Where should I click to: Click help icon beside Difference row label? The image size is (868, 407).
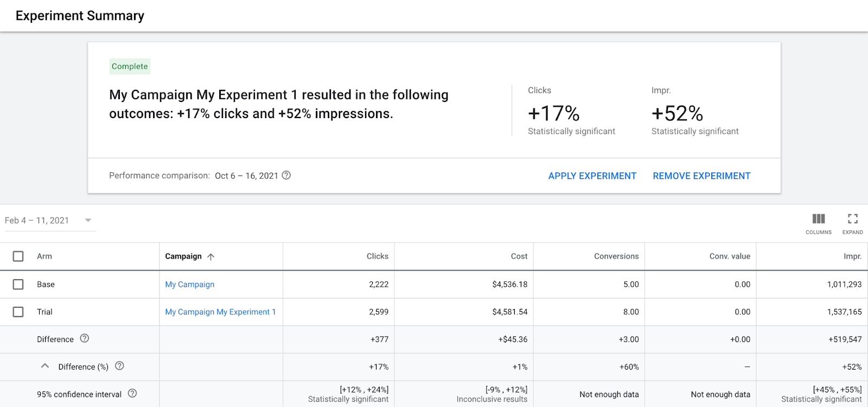[85, 338]
